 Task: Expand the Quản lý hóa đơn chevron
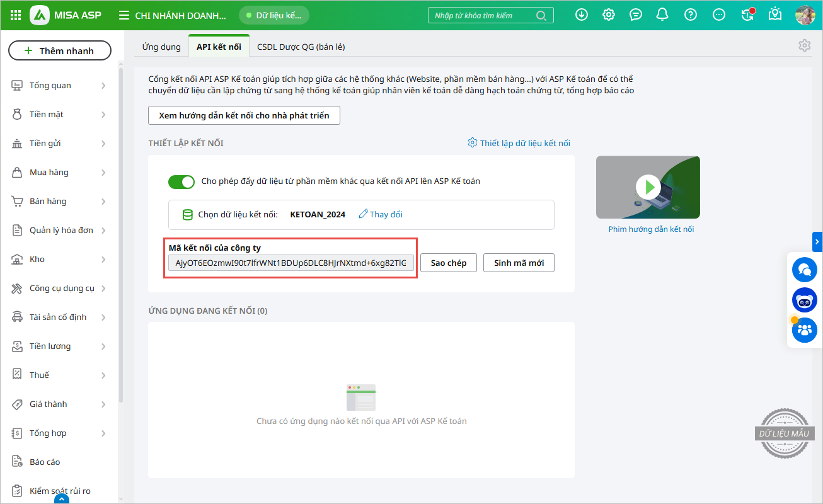(103, 231)
